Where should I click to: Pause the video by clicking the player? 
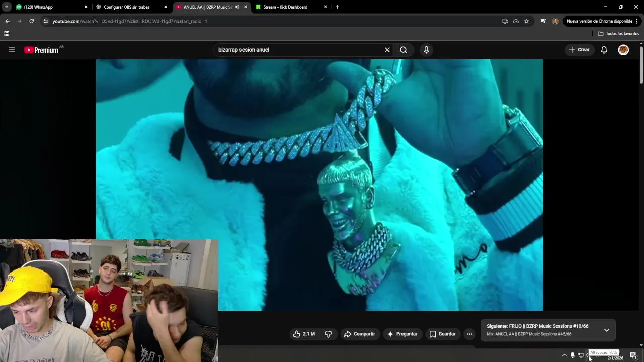click(319, 185)
